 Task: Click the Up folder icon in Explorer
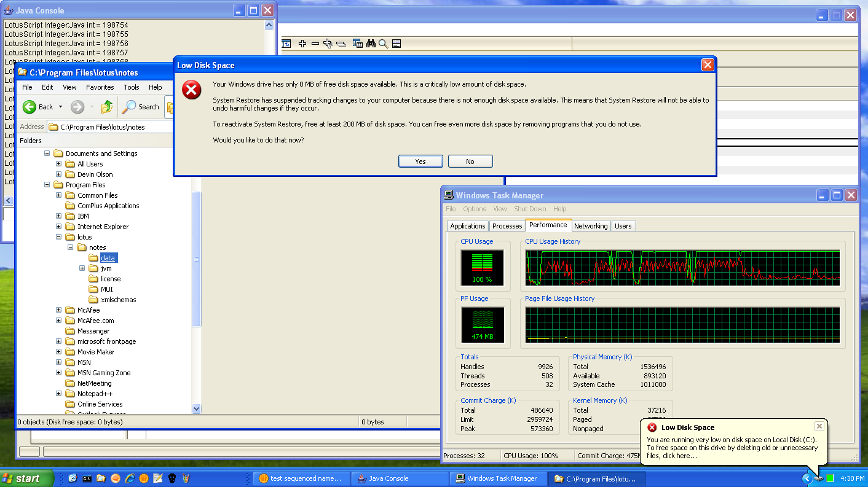coord(107,107)
